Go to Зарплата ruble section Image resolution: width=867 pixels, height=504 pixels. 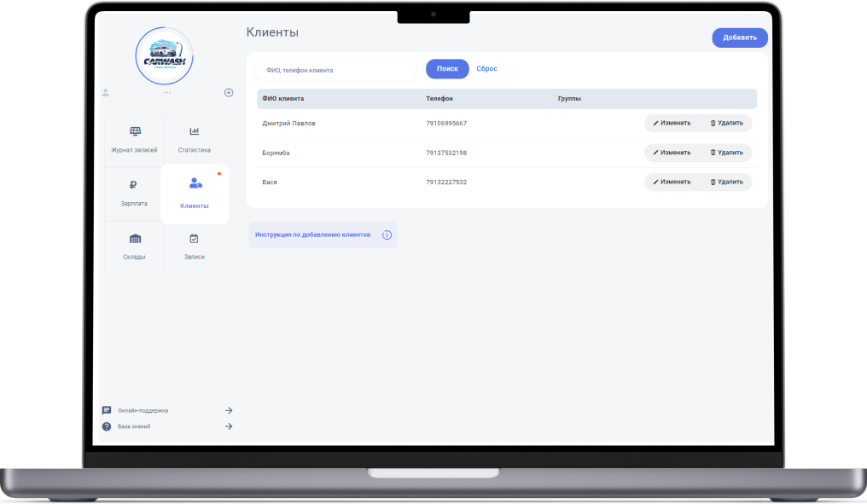click(x=134, y=193)
